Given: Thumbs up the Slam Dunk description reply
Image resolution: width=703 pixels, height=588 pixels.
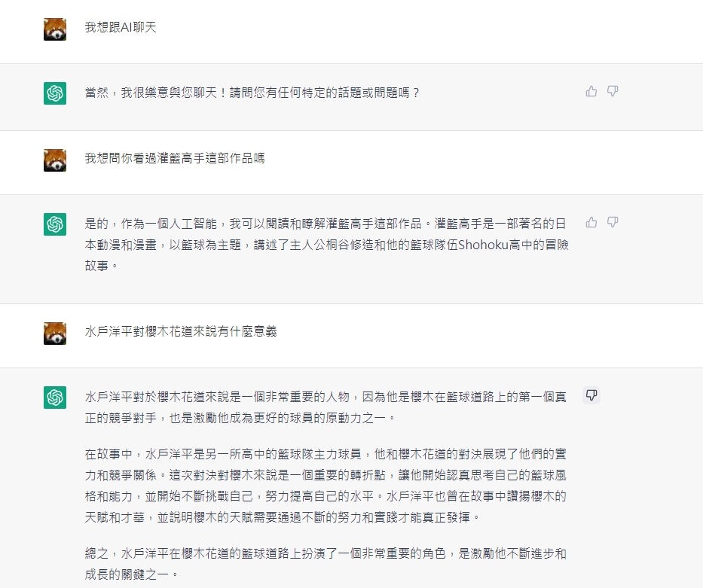Looking at the screenshot, I should [x=591, y=222].
